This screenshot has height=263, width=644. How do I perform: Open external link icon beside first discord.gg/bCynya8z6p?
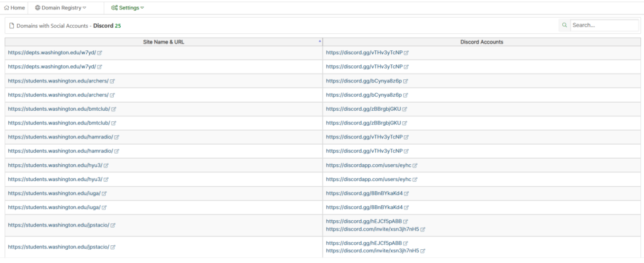pyautogui.click(x=406, y=81)
